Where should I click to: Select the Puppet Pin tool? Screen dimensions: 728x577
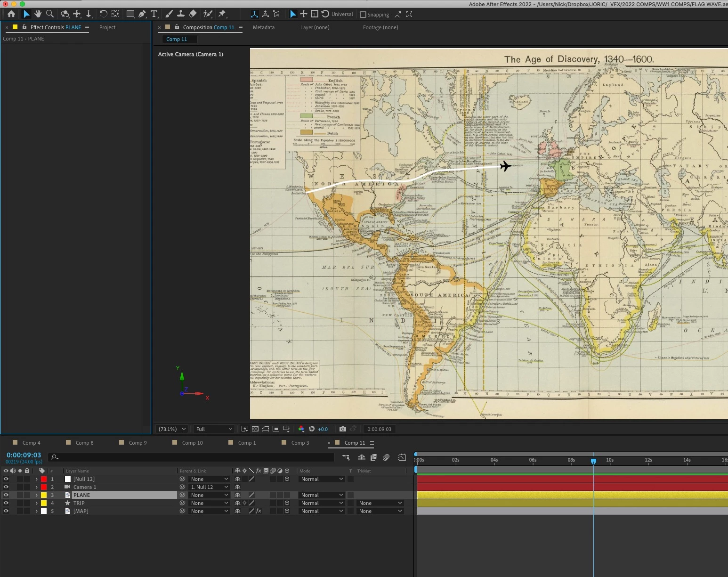(x=222, y=14)
